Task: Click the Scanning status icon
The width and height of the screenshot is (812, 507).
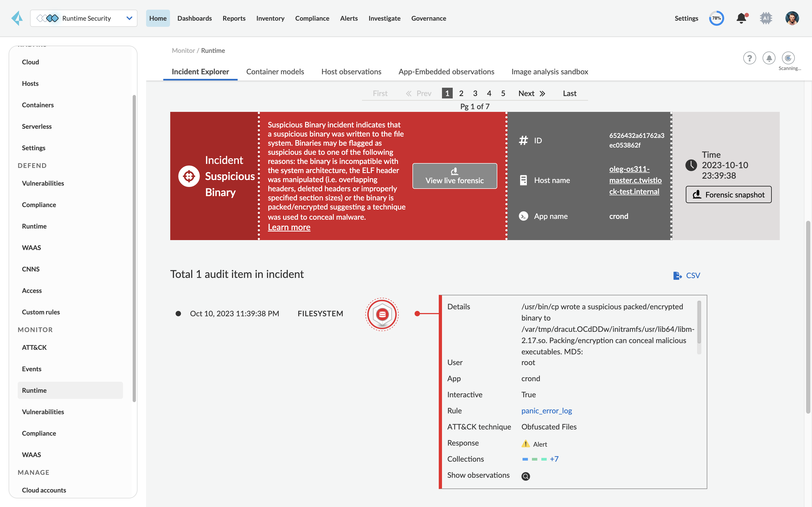Action: point(788,58)
